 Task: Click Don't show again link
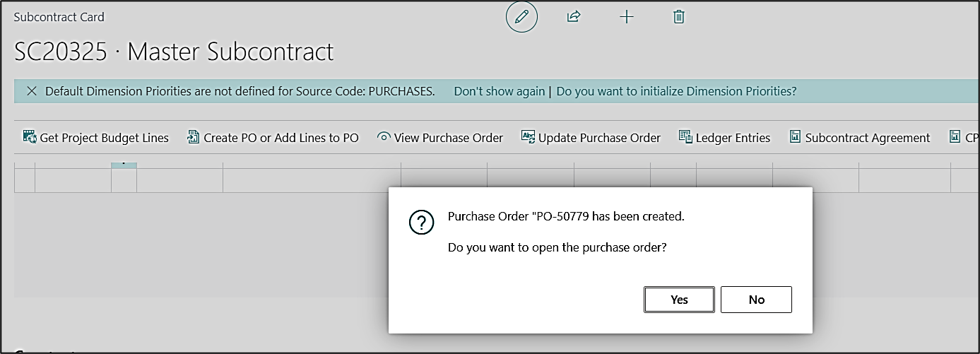pyautogui.click(x=499, y=91)
